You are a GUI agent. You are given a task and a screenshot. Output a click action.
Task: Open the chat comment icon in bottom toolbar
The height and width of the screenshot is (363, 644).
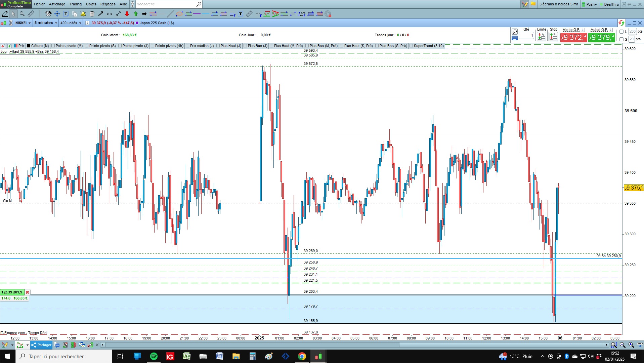57,345
